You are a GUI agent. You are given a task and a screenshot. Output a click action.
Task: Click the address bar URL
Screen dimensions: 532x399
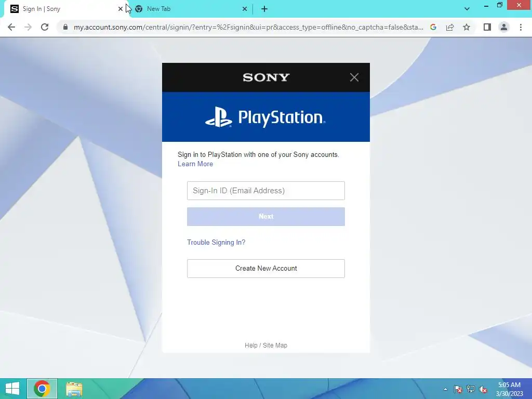tap(248, 27)
